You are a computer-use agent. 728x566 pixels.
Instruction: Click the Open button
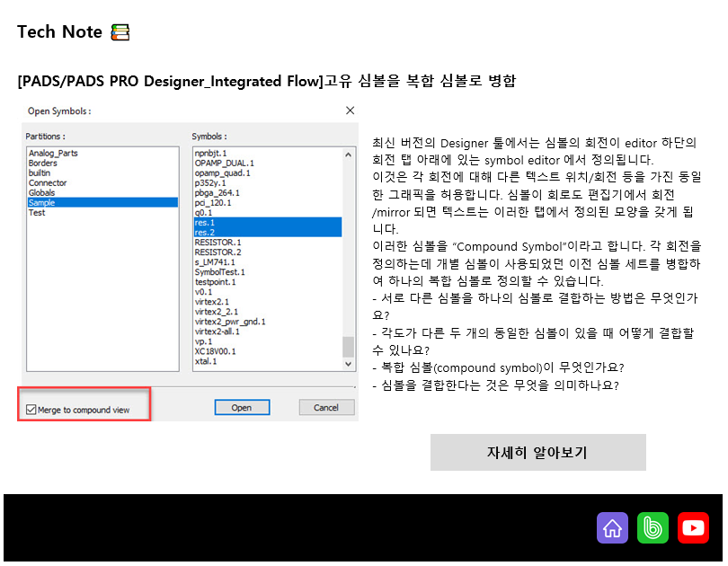[242, 407]
